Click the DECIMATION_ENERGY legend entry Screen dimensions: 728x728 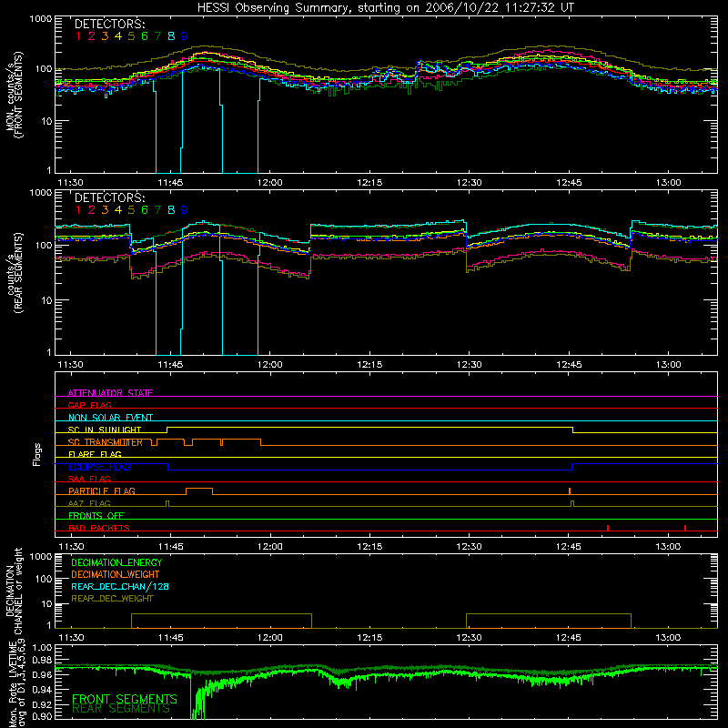(116, 562)
